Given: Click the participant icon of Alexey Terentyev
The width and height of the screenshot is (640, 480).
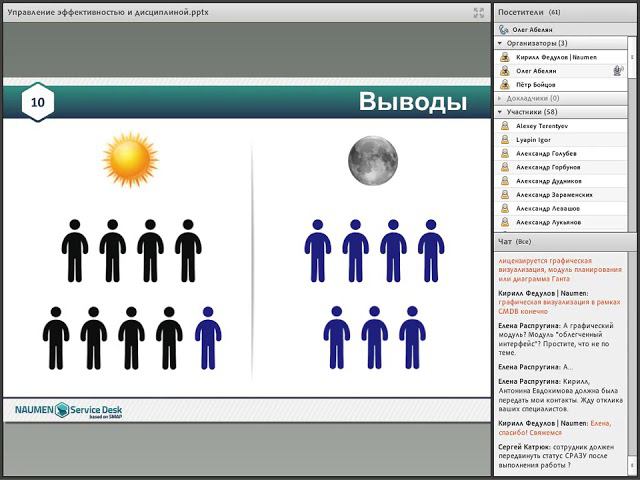Looking at the screenshot, I should [505, 126].
